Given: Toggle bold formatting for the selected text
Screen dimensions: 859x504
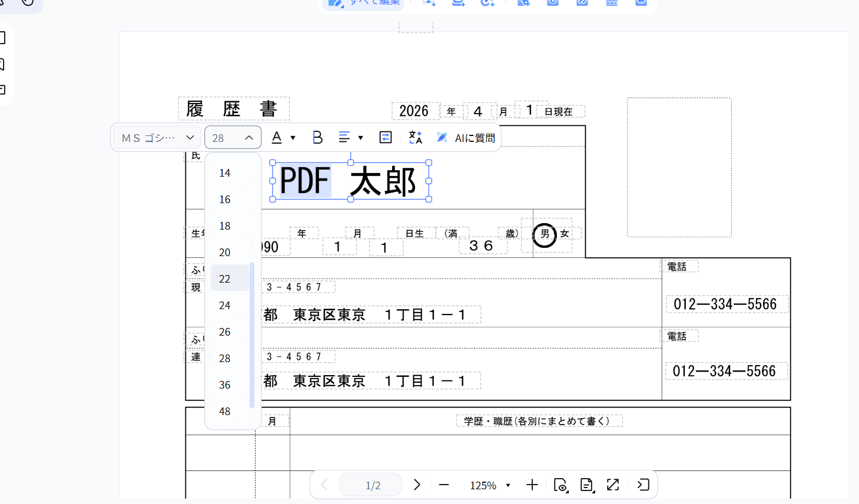Looking at the screenshot, I should pyautogui.click(x=317, y=137).
